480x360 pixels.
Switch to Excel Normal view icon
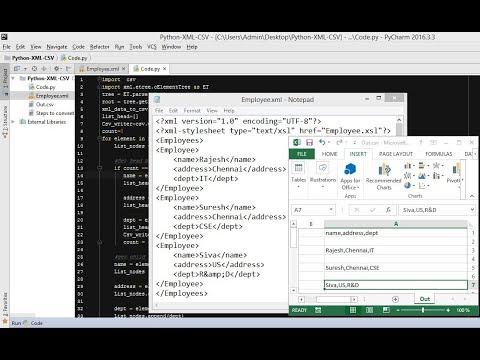tap(353, 310)
